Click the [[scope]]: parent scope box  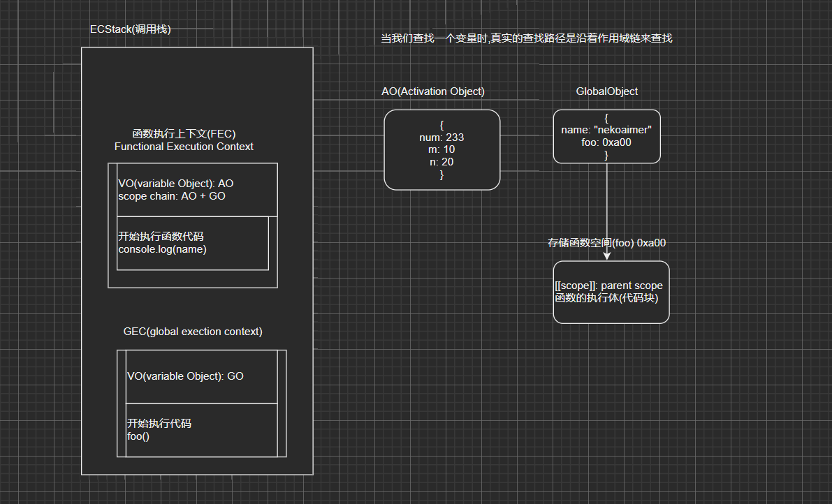pos(611,292)
